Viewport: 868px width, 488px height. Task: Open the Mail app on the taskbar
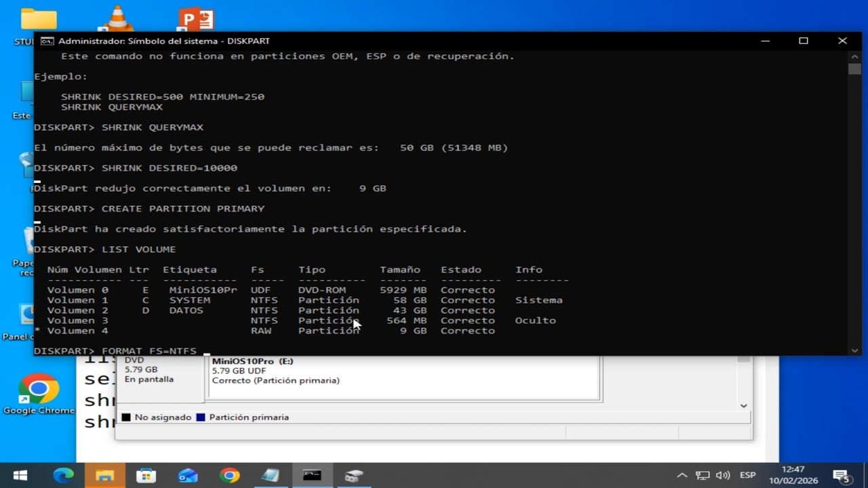188,476
